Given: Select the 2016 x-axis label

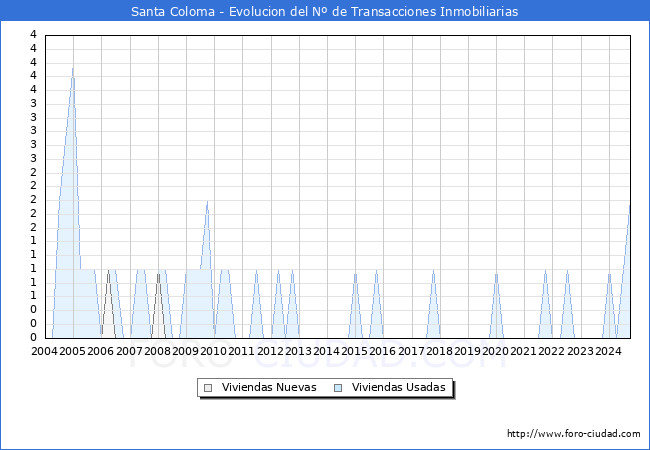Looking at the screenshot, I should [383, 351].
